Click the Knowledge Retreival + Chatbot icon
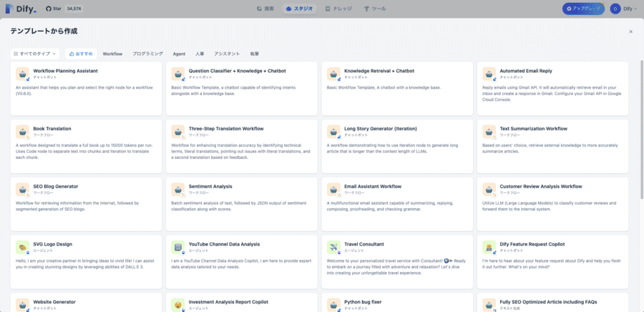This screenshot has height=312, width=644. pos(333,74)
